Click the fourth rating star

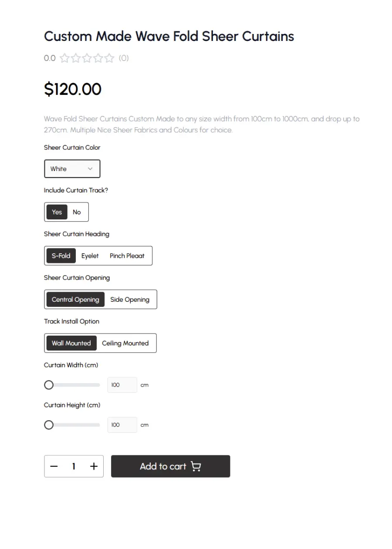point(98,58)
